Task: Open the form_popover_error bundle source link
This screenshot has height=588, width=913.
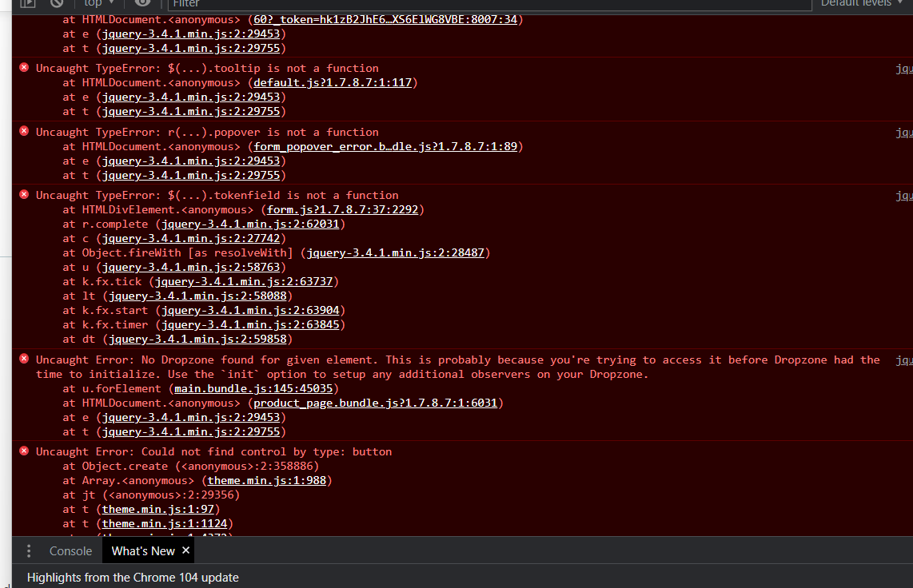Action: [385, 146]
